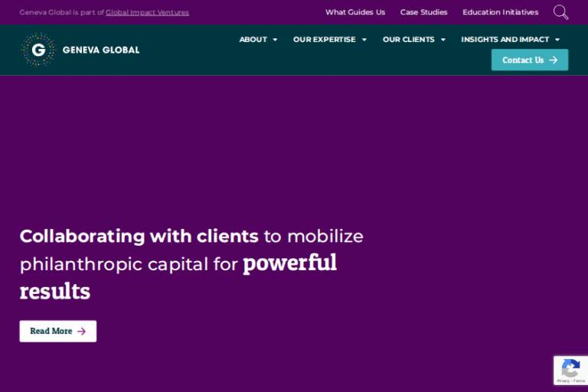Image resolution: width=588 pixels, height=392 pixels.
Task: Expand the About dropdown caret
Action: (275, 40)
